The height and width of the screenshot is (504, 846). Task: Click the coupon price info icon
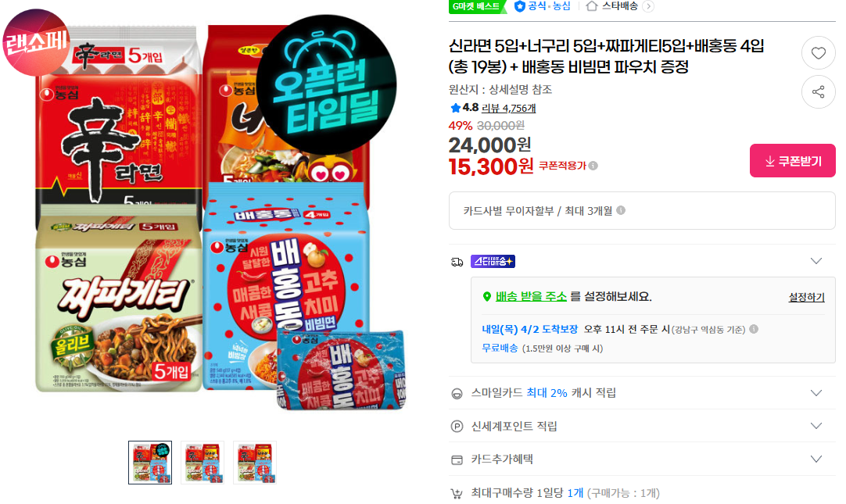click(x=593, y=166)
